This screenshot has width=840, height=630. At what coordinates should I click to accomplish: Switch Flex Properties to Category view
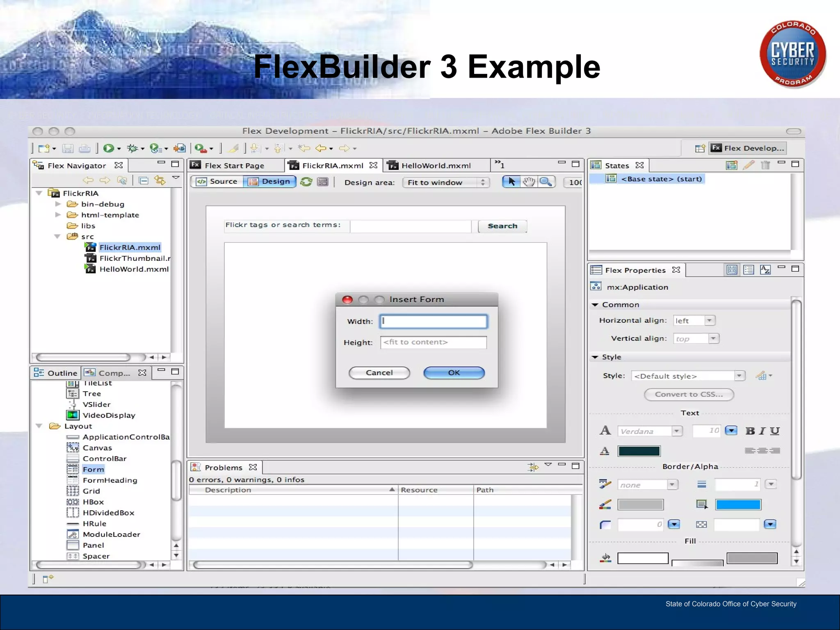click(749, 270)
